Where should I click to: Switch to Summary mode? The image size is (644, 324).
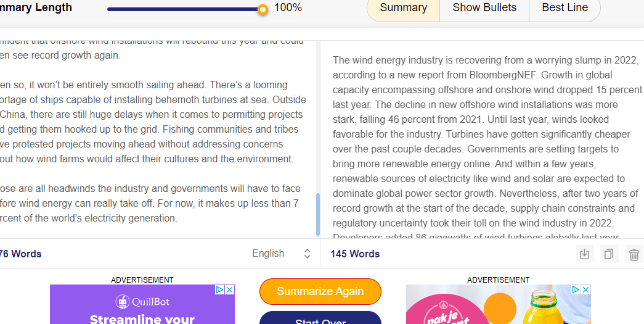coord(403,8)
